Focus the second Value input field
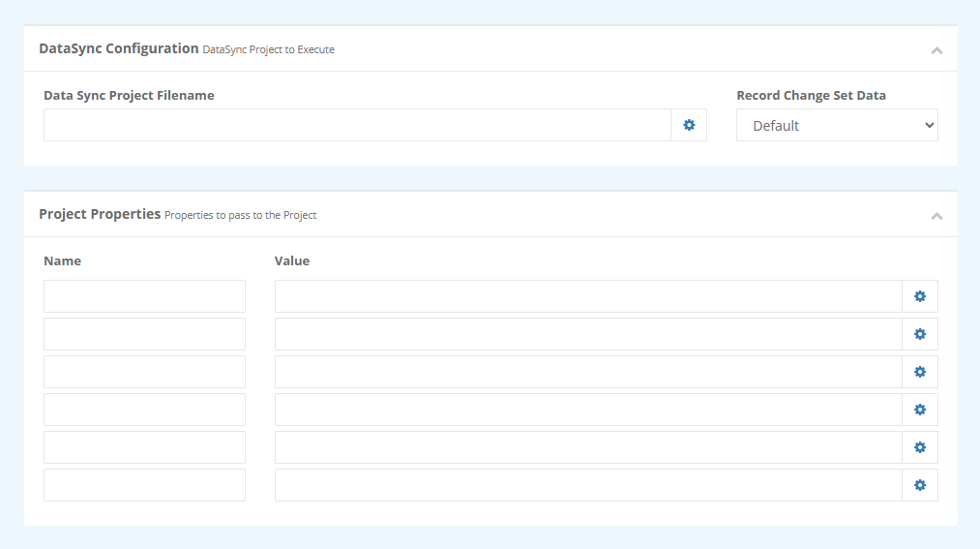 coord(588,334)
